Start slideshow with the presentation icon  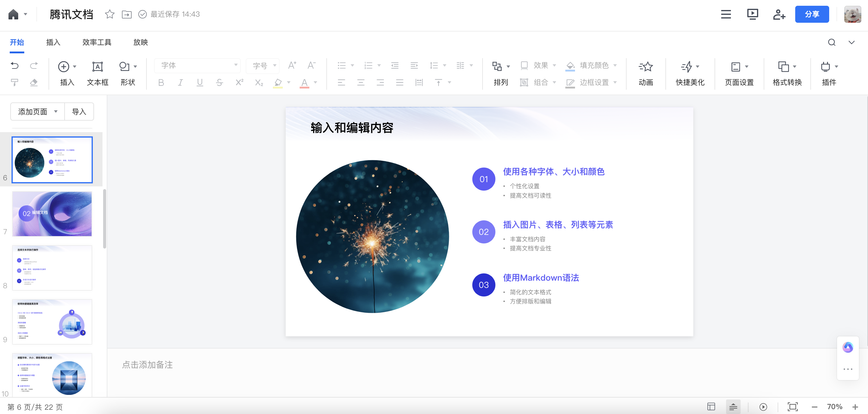[x=752, y=14]
